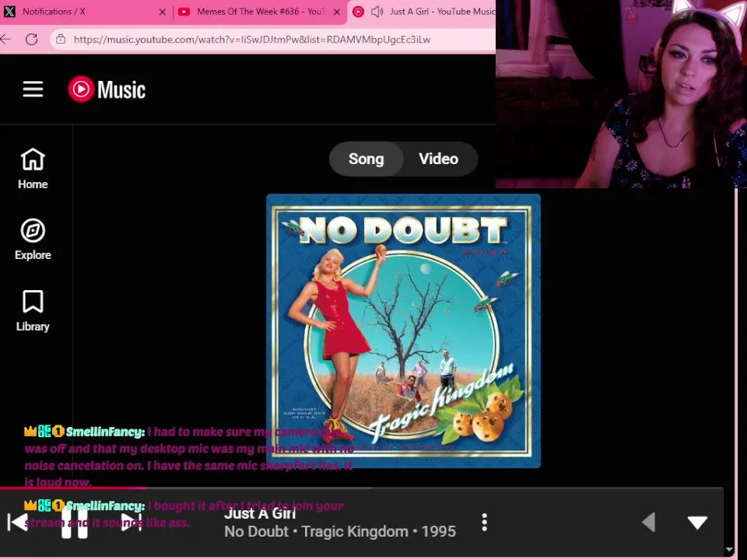Click the Just A Girl song title
This screenshot has height=560, width=747.
(x=260, y=513)
